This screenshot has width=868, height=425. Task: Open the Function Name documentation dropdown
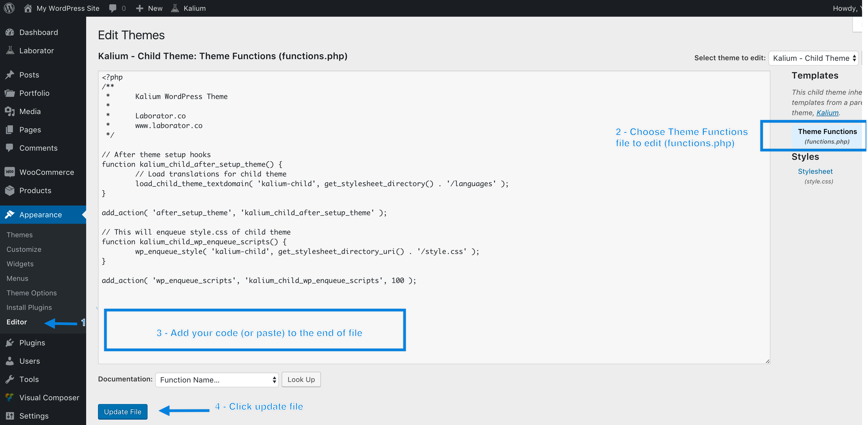(217, 380)
